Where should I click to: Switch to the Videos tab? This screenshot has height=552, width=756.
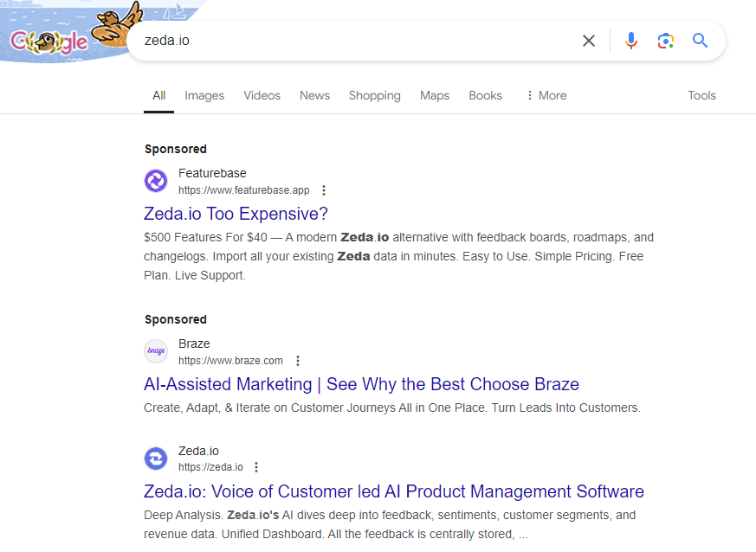pos(262,95)
